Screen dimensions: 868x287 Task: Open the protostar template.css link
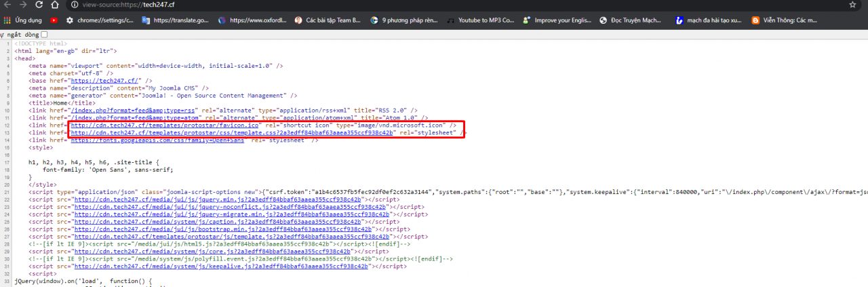(232, 133)
